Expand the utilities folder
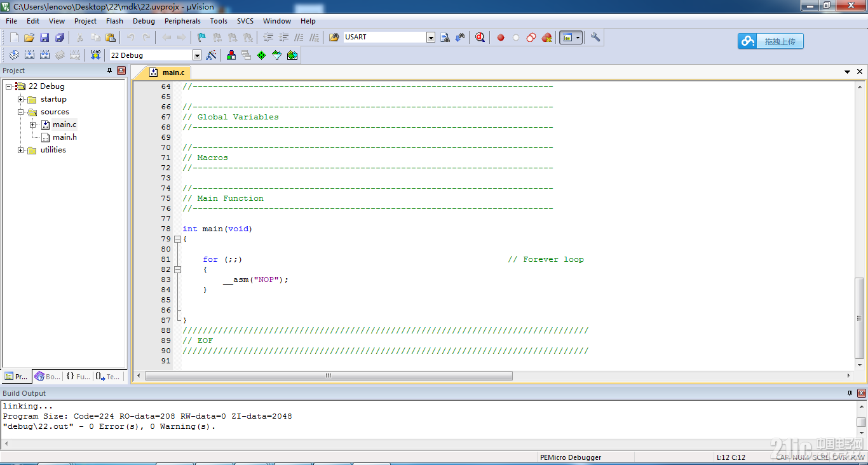 coord(21,150)
